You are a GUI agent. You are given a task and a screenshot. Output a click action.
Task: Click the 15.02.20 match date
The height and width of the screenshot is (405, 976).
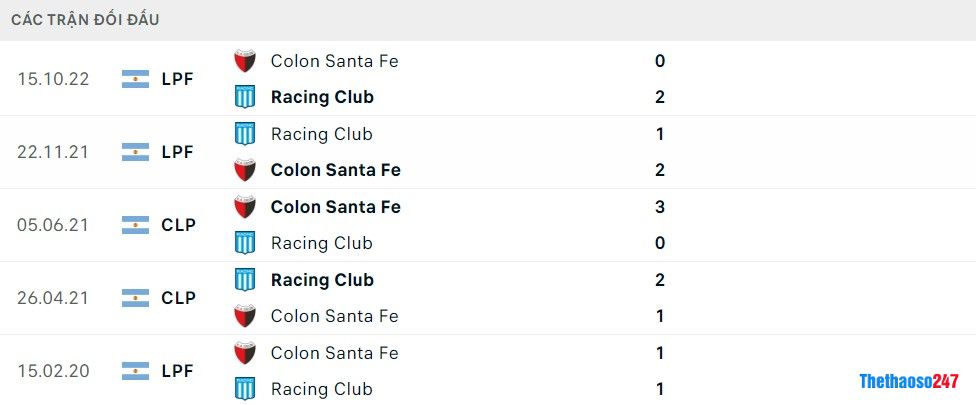[53, 371]
